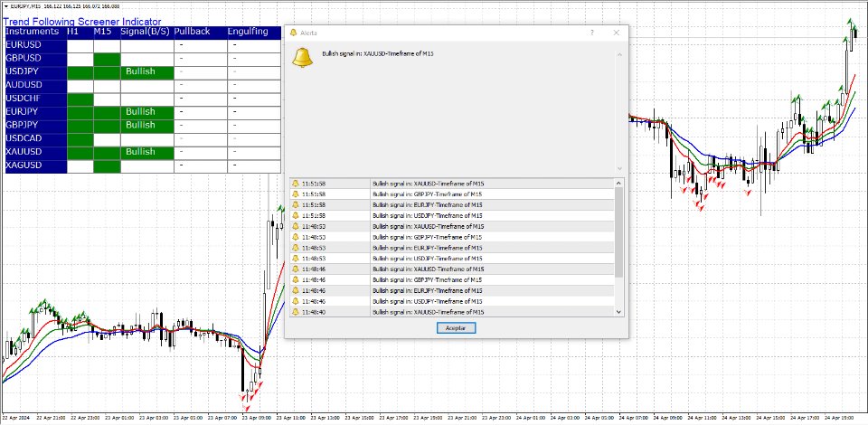
Task: Select the 11:48:46 XAUUSD bullish signal message
Action: click(428, 269)
